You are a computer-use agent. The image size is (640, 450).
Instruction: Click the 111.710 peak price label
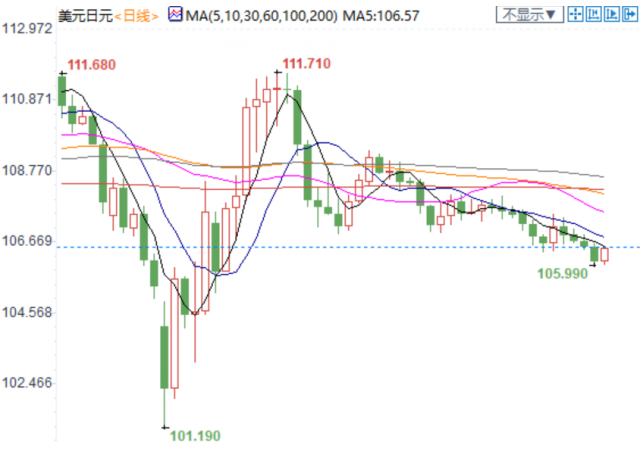click(307, 64)
